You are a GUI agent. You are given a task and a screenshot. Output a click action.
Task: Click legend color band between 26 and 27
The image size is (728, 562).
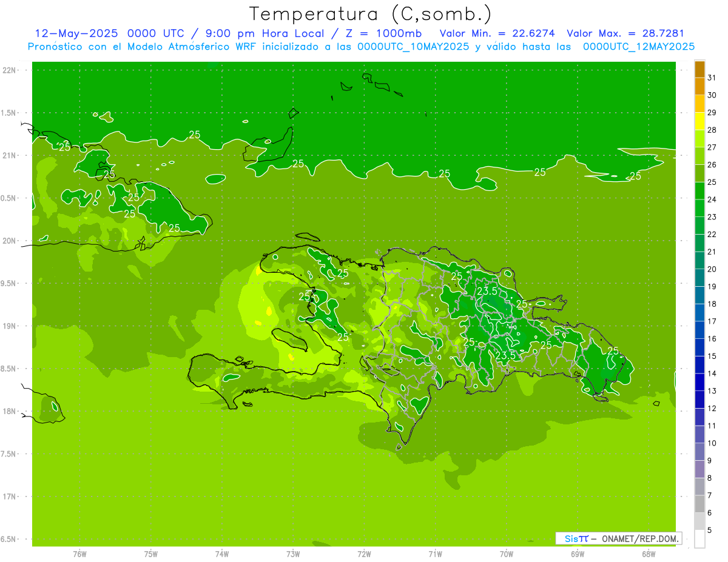(x=699, y=156)
